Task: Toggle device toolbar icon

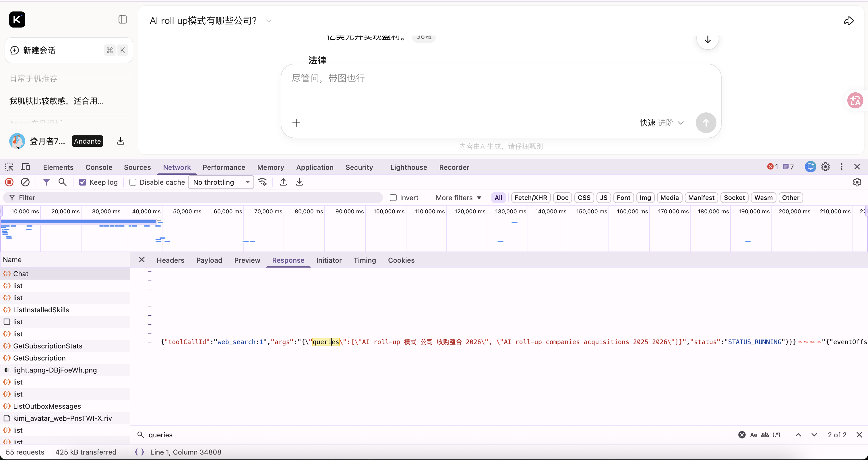Action: [x=26, y=167]
